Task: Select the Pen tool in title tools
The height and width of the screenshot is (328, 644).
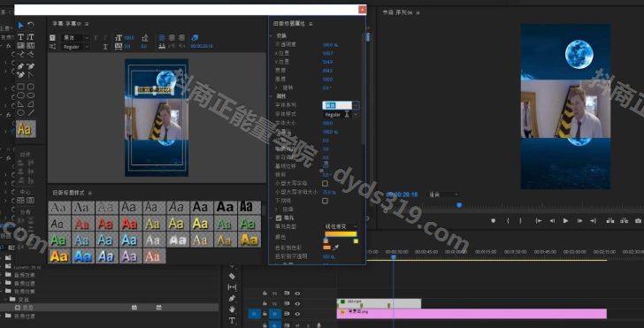Action: [x=20, y=66]
